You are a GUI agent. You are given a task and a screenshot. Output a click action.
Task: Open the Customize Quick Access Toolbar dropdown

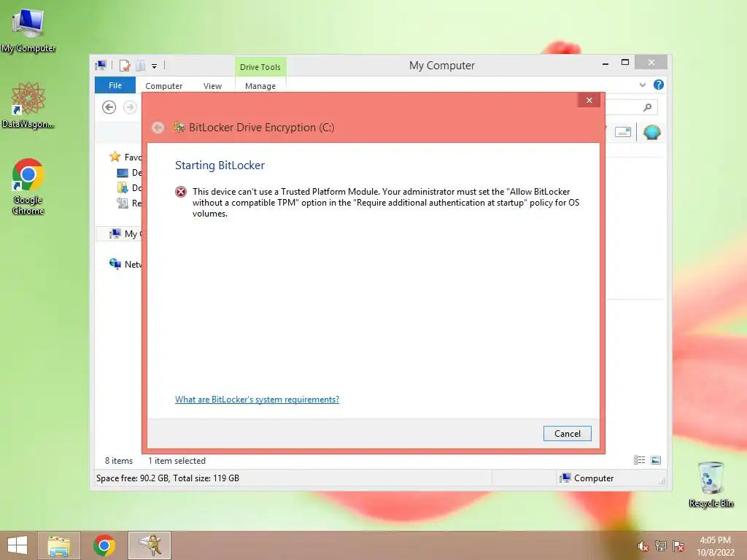click(x=155, y=66)
